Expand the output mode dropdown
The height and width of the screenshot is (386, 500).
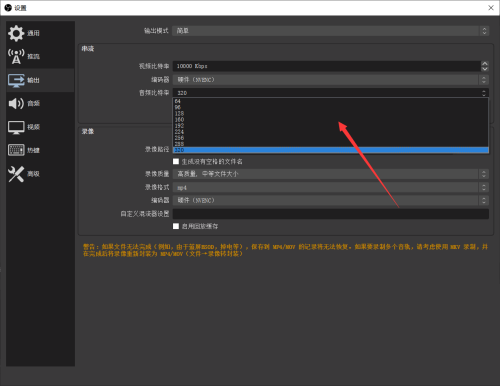[331, 31]
